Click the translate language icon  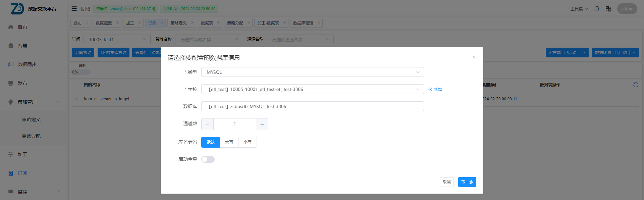pyautogui.click(x=608, y=9)
